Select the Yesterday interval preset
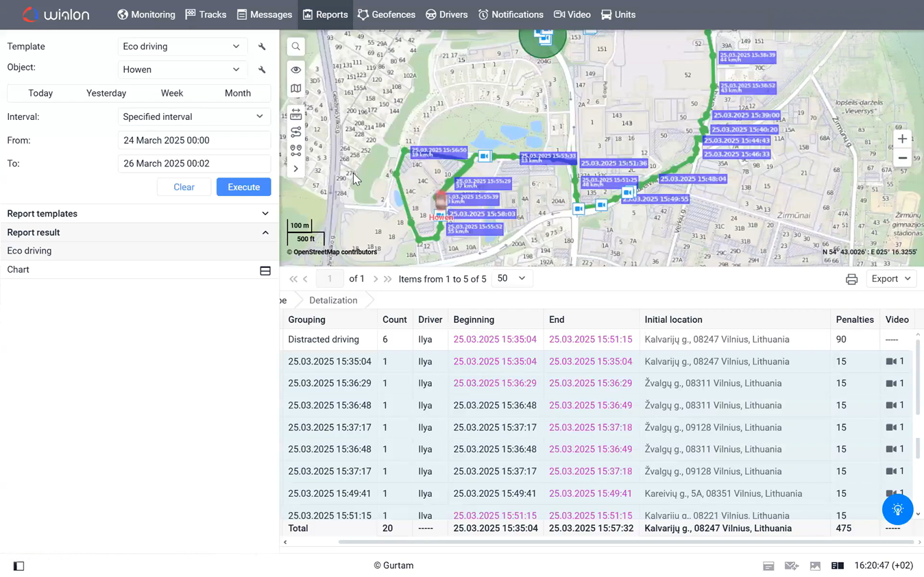 [x=106, y=93]
